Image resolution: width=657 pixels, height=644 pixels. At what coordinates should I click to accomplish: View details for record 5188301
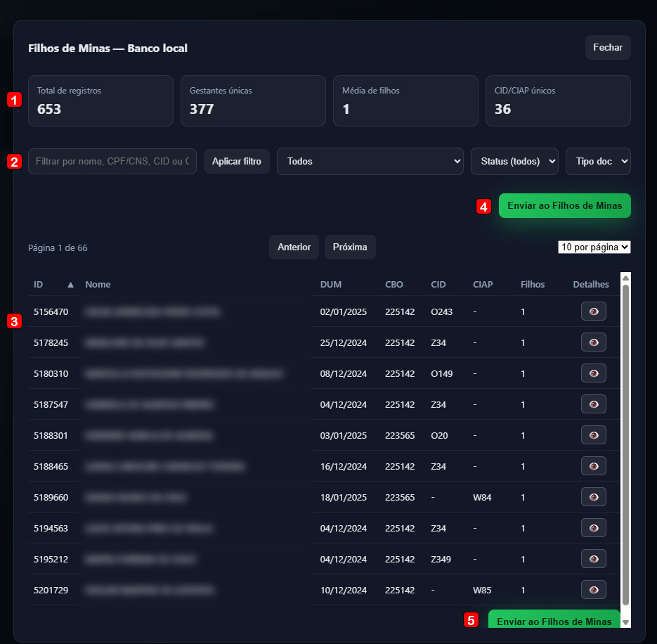[593, 435]
